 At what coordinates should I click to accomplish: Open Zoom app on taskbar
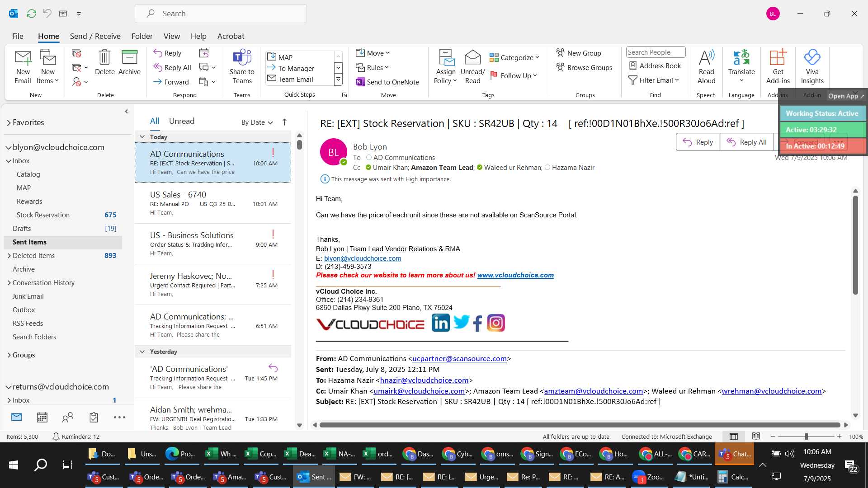click(x=649, y=477)
